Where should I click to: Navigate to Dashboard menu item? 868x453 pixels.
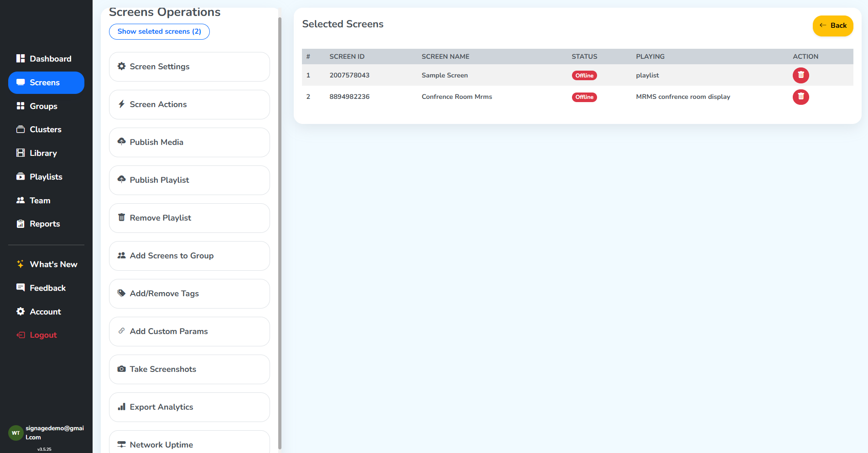[46, 59]
